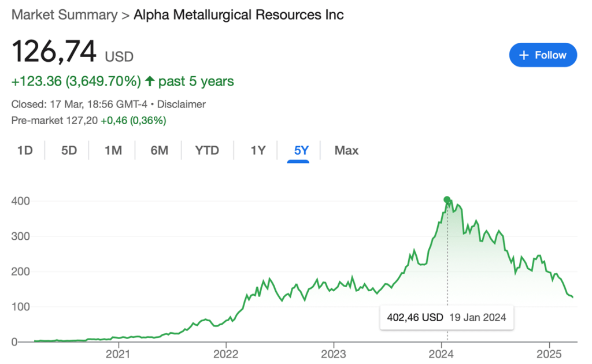Open the Disclaimer link
The width and height of the screenshot is (592, 364).
(x=182, y=105)
